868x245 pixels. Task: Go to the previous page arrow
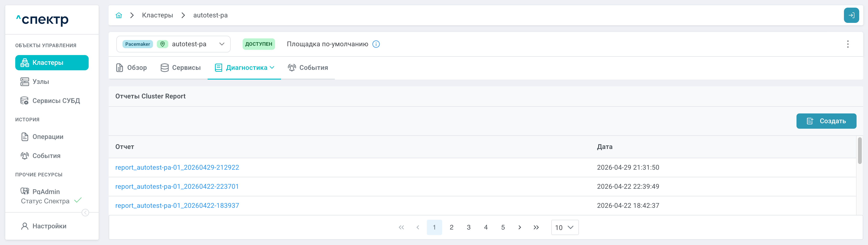418,227
